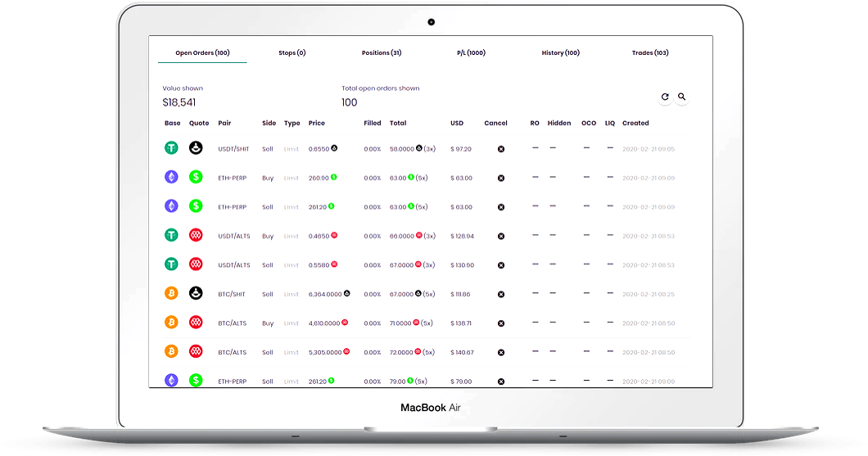Click the 4,610.0000 price cell
The image size is (868, 456).
pos(328,323)
